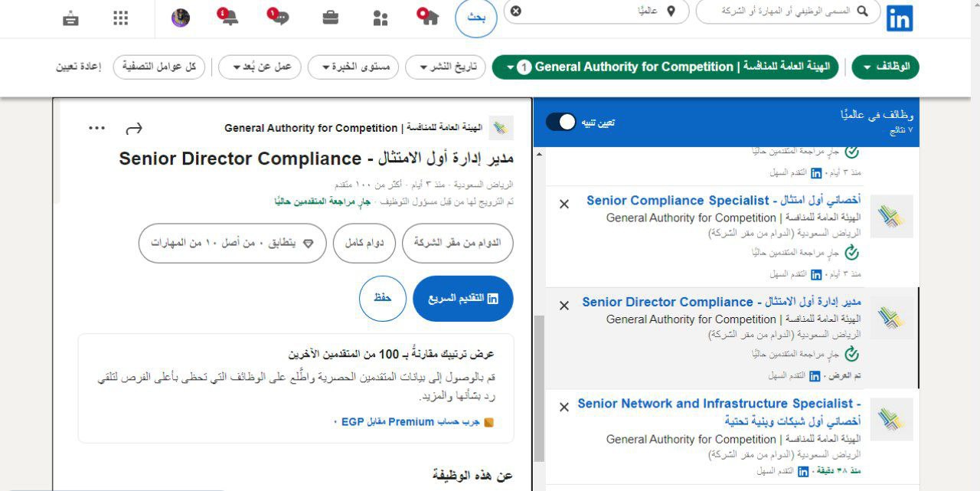Open the three-dots more options menu
The width and height of the screenshot is (980, 491).
coord(97,128)
